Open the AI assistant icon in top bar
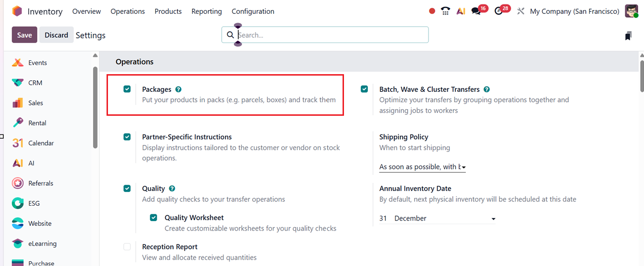Viewport: 644px width, 266px height. click(x=461, y=11)
